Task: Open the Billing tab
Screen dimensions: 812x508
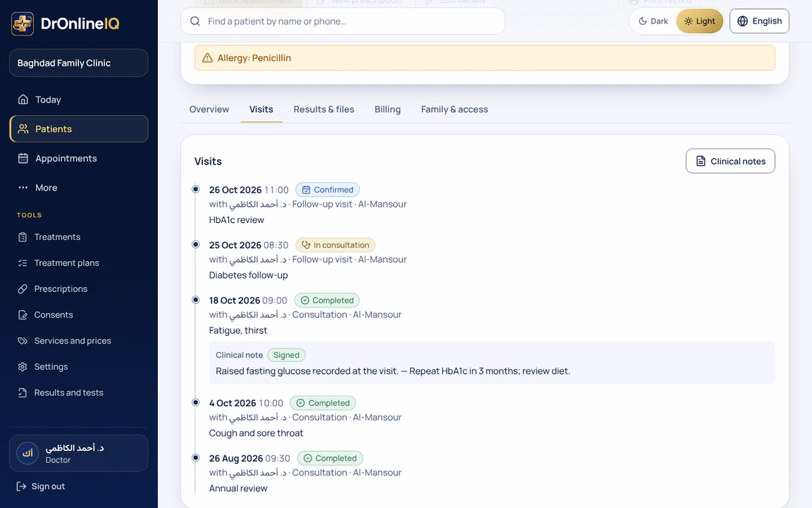Action: [388, 109]
